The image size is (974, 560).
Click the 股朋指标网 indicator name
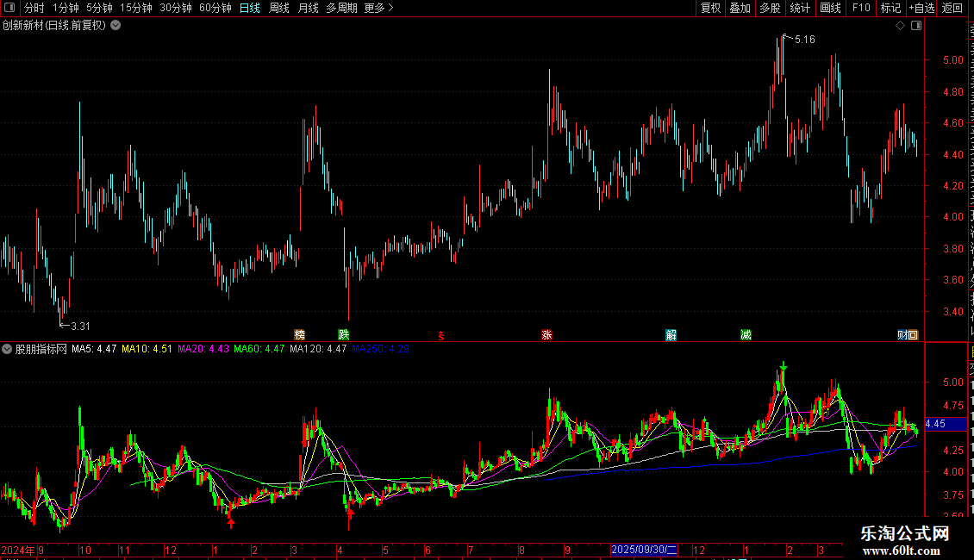click(41, 349)
